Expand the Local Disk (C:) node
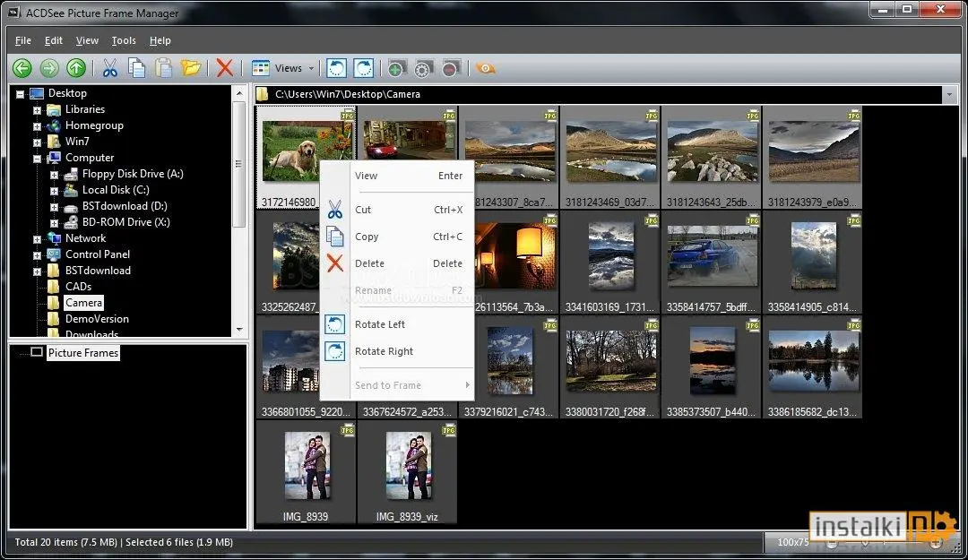 (x=55, y=191)
